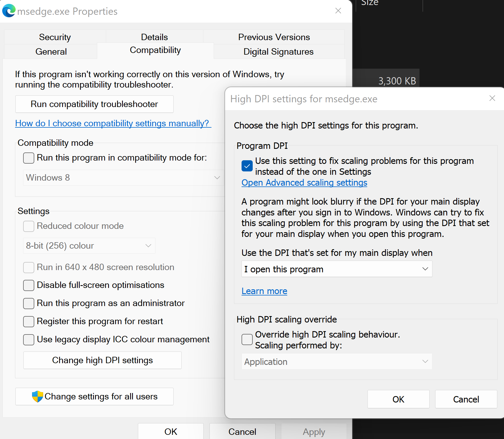Image resolution: width=504 pixels, height=439 pixels.
Task: Close the High DPI settings dialog
Action: tap(492, 98)
